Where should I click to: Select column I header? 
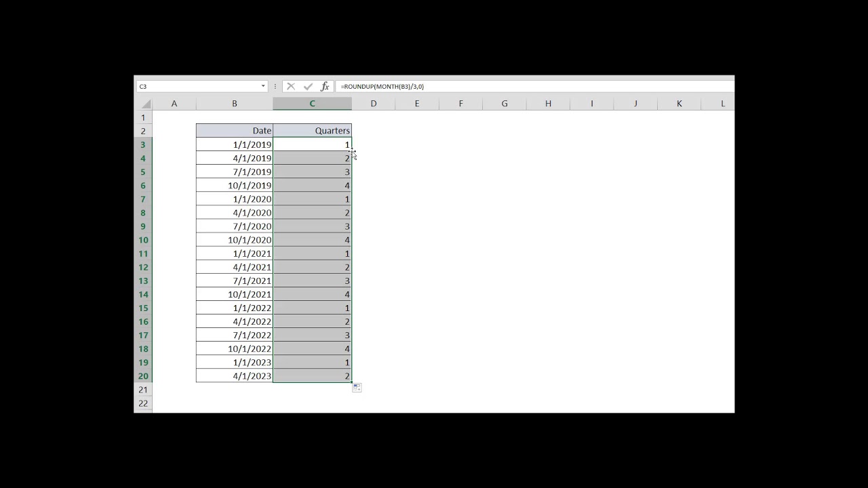pyautogui.click(x=591, y=104)
